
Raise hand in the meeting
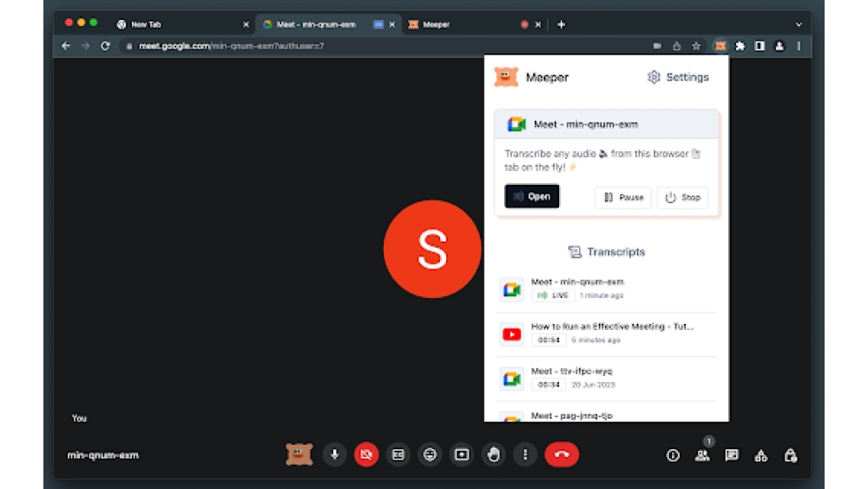pyautogui.click(x=494, y=454)
